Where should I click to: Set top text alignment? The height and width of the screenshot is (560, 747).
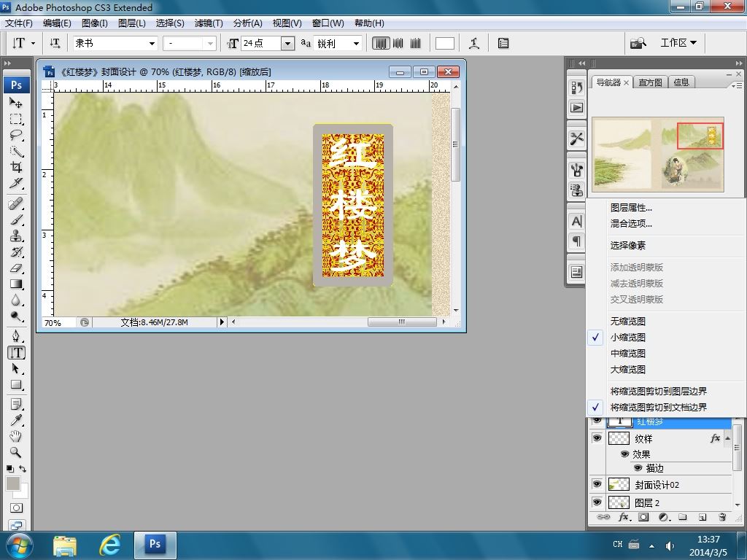[x=381, y=43]
